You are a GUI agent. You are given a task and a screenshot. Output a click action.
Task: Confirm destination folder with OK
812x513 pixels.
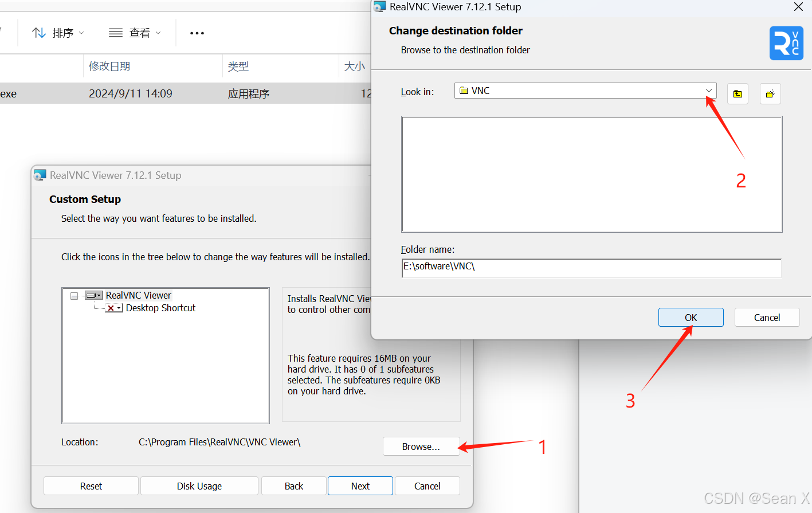pos(691,318)
